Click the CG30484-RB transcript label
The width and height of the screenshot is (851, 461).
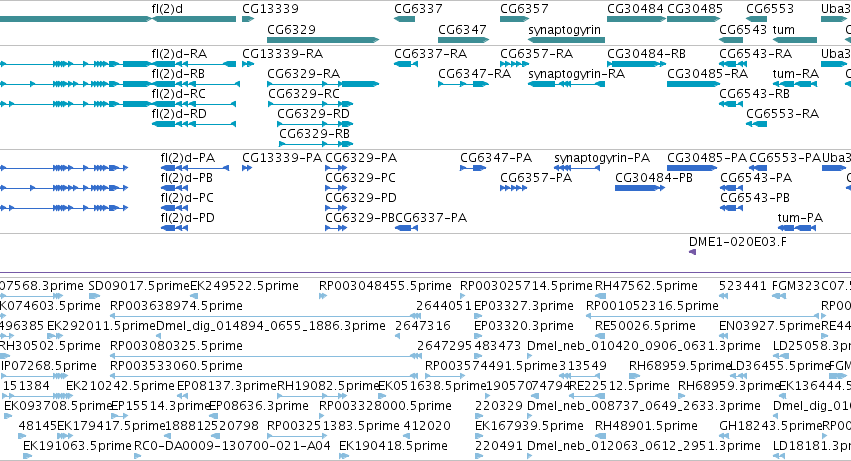pyautogui.click(x=646, y=54)
